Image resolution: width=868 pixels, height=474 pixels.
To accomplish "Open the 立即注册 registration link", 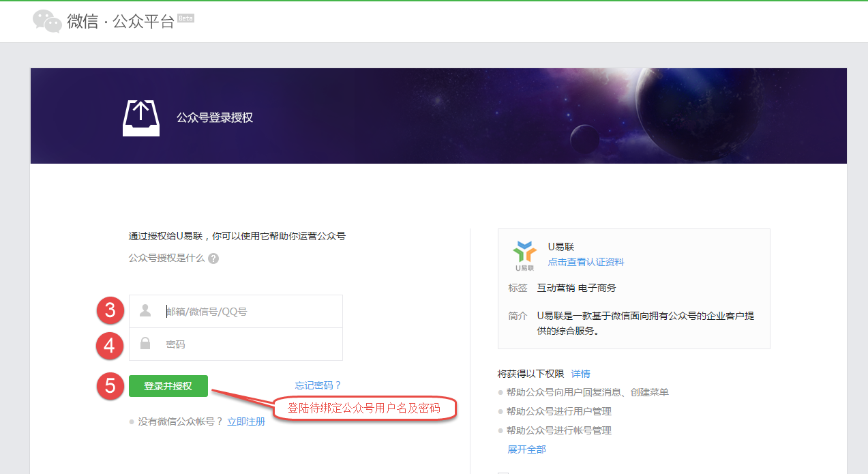I will click(x=247, y=421).
